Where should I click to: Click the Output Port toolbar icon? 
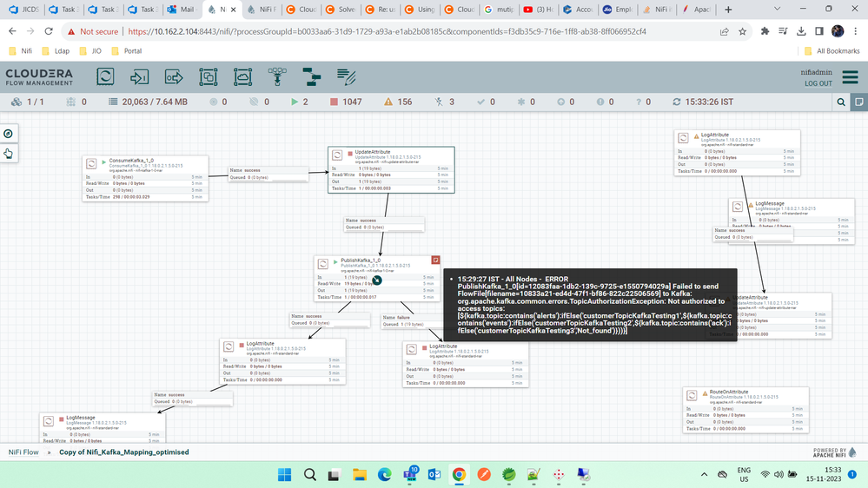click(174, 77)
